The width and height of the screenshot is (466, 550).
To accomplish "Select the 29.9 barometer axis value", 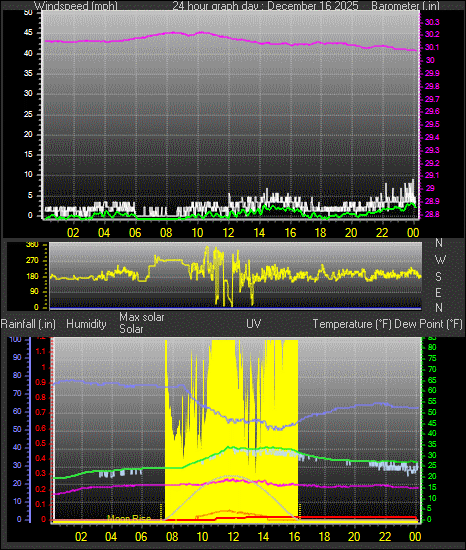I will click(432, 73).
